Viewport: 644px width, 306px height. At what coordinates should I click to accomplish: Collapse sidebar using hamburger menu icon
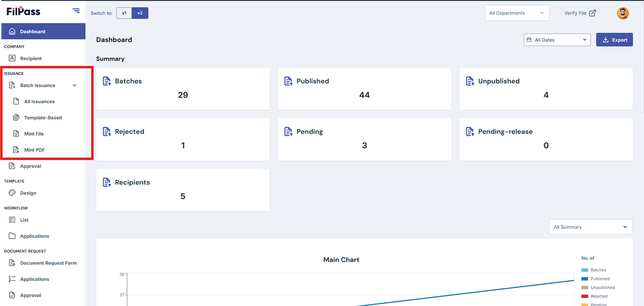point(76,11)
